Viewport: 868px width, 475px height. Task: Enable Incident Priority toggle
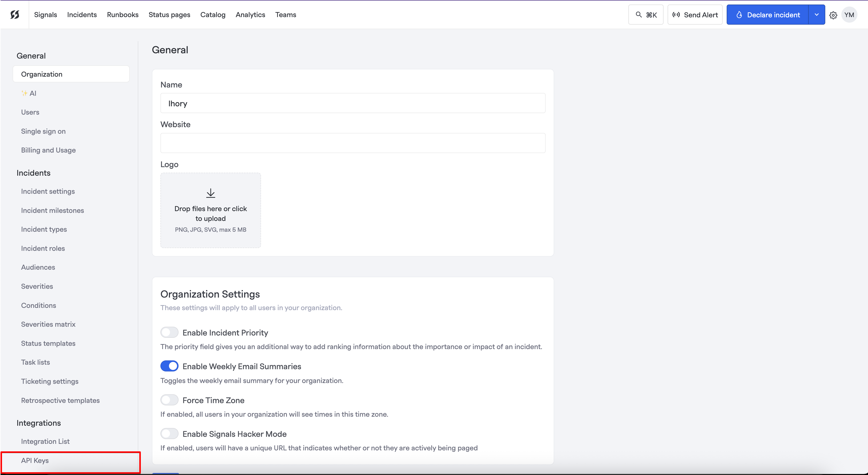[169, 332]
